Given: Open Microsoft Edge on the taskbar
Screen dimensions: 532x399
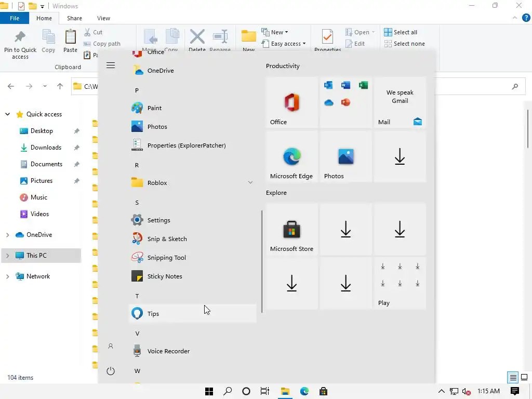Looking at the screenshot, I should [304, 391].
